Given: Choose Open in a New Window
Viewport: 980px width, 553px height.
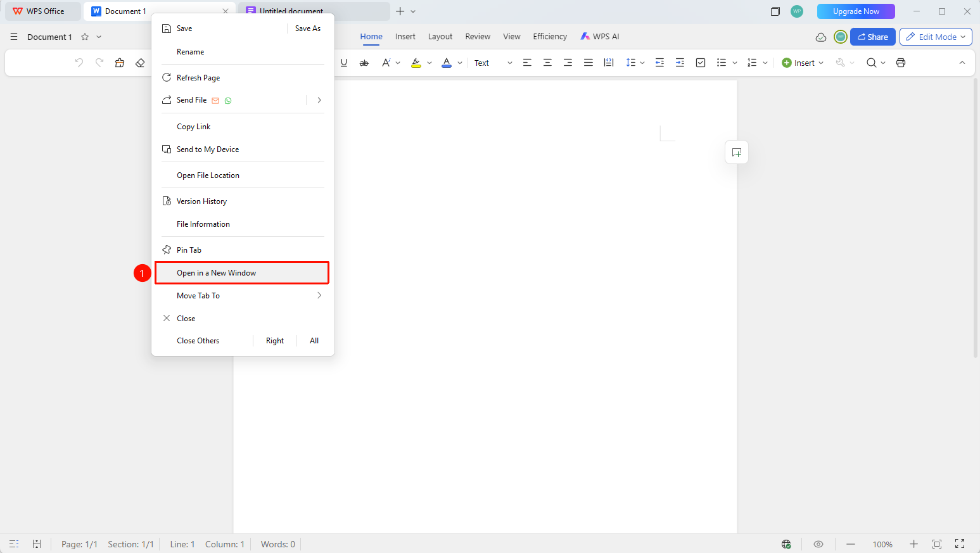Looking at the screenshot, I should click(x=242, y=273).
